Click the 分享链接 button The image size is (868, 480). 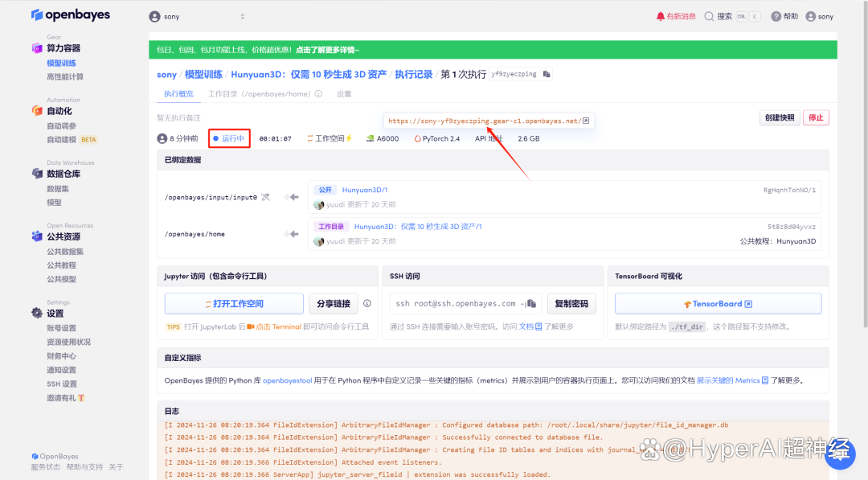(x=334, y=303)
